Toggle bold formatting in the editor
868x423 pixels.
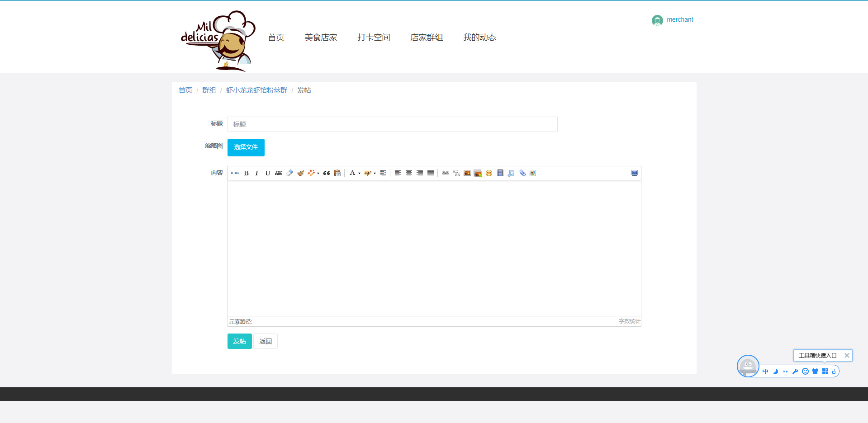[246, 173]
